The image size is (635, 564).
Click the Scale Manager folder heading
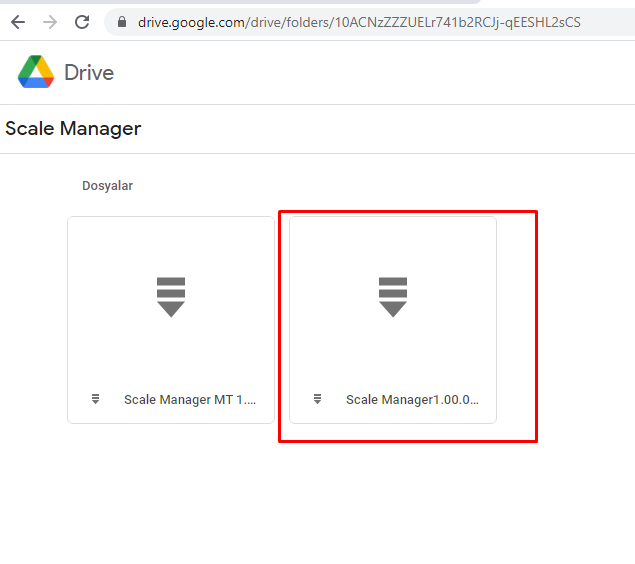pyautogui.click(x=73, y=129)
